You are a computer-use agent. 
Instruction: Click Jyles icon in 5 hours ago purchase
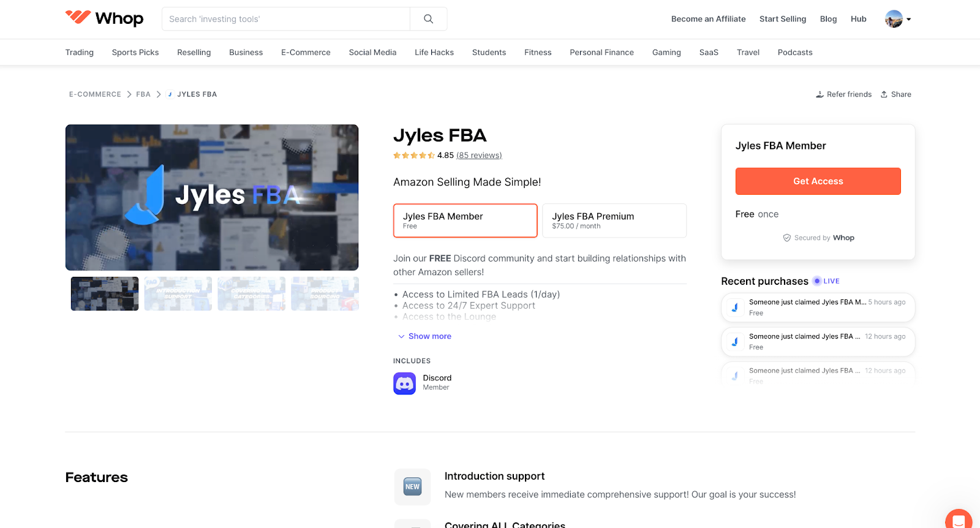tap(734, 307)
